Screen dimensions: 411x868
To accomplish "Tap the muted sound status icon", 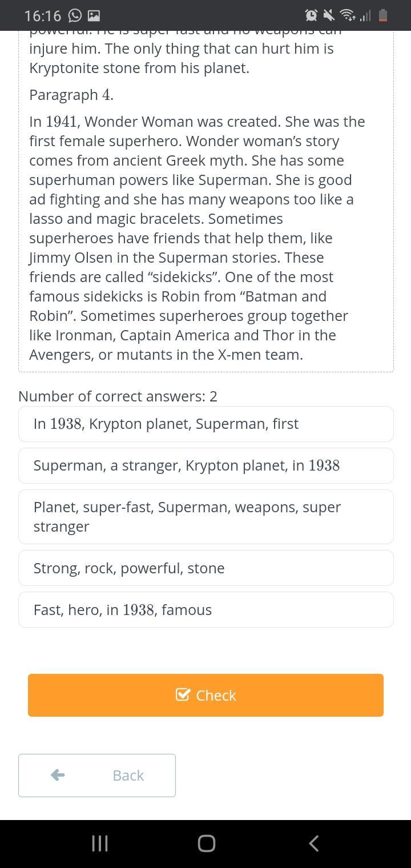I will tap(328, 15).
